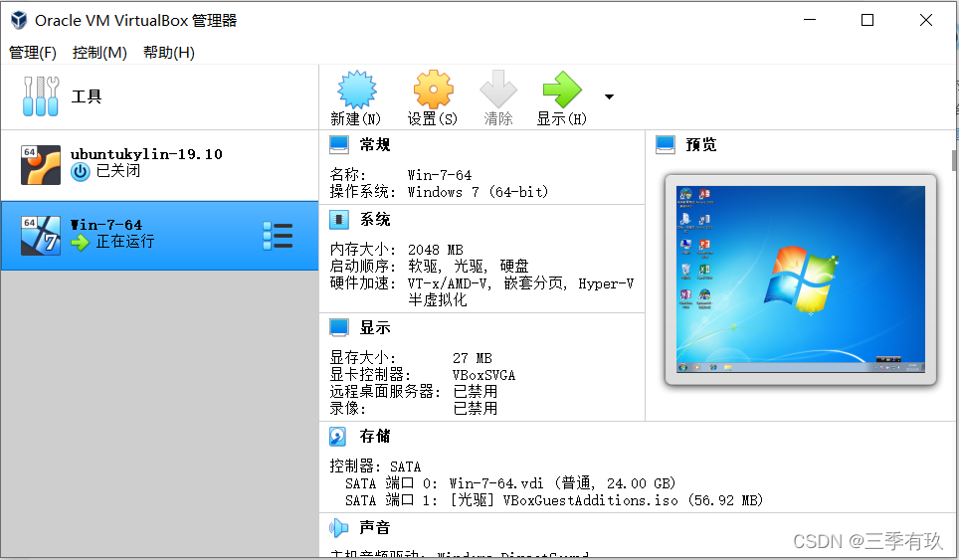Click the Windows 7 (64-bit) operating system value
Viewport: 959px width, 560px height.
click(479, 192)
